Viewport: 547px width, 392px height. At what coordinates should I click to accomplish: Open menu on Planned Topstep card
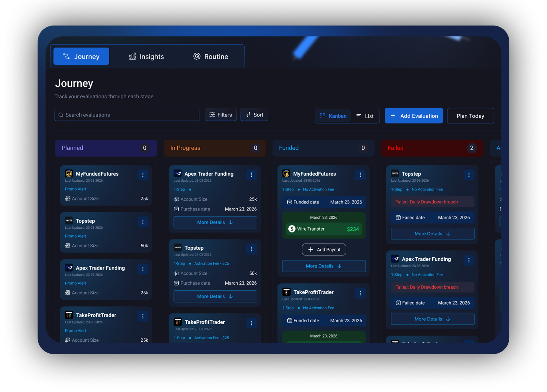pyautogui.click(x=143, y=222)
